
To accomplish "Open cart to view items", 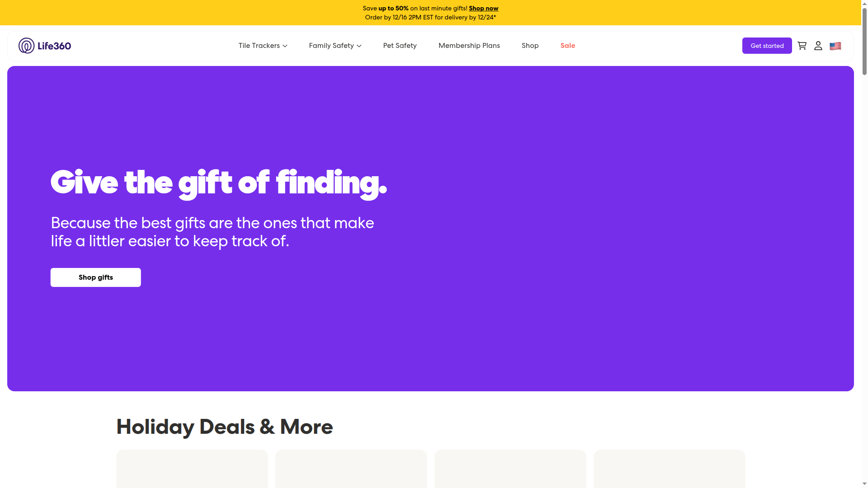I will tap(802, 46).
